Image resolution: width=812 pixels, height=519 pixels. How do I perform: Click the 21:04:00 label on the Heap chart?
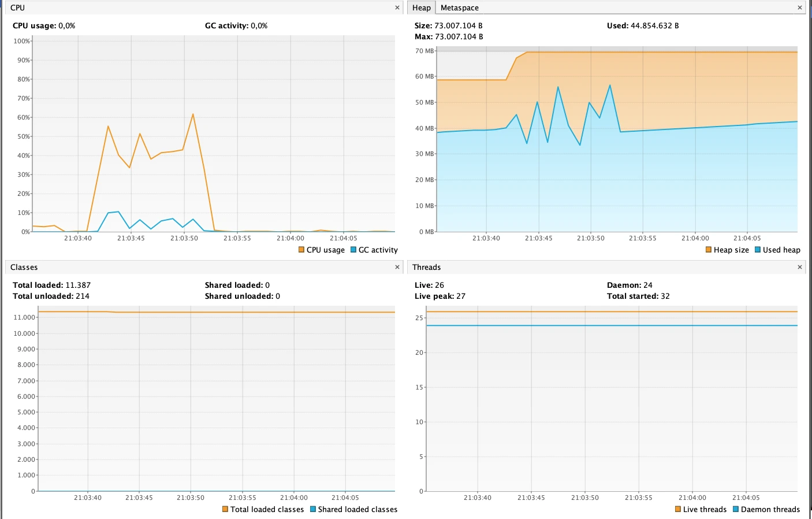point(695,238)
